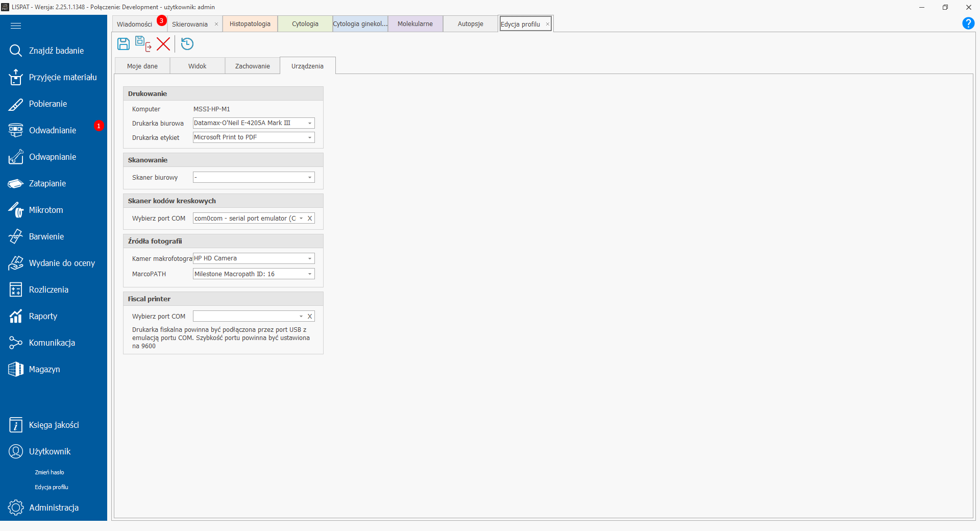Click the restore history clock icon
This screenshot has width=980, height=531.
[187, 44]
